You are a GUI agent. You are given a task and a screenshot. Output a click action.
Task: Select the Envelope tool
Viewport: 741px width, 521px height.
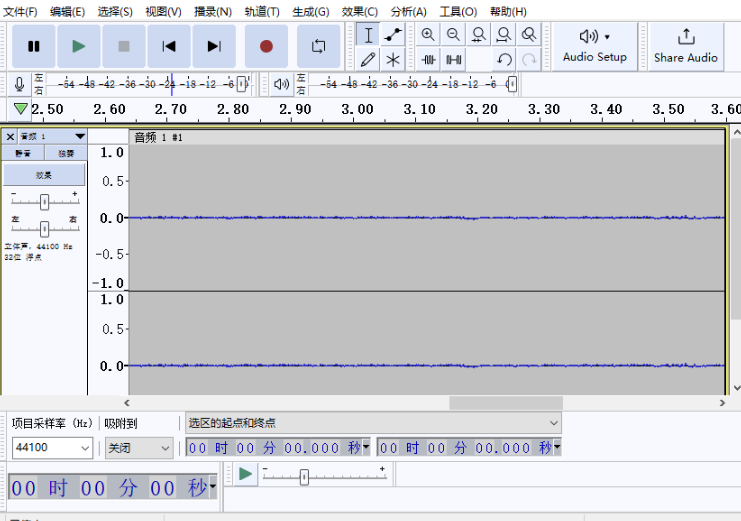[393, 35]
